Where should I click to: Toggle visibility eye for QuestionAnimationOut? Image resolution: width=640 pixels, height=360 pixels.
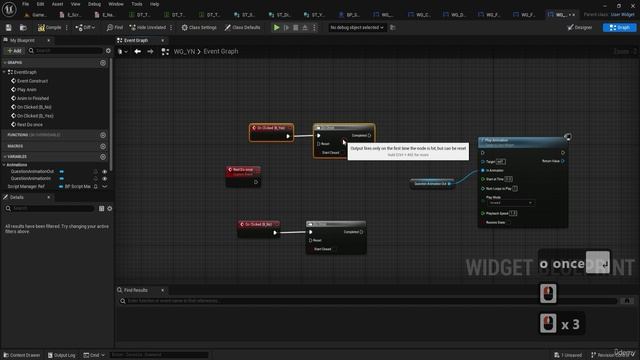(x=104, y=172)
